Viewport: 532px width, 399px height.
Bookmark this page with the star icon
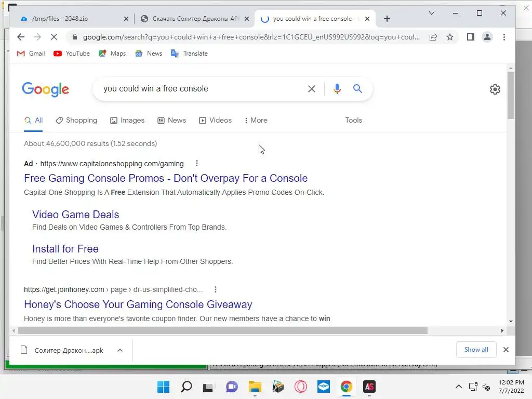point(450,37)
